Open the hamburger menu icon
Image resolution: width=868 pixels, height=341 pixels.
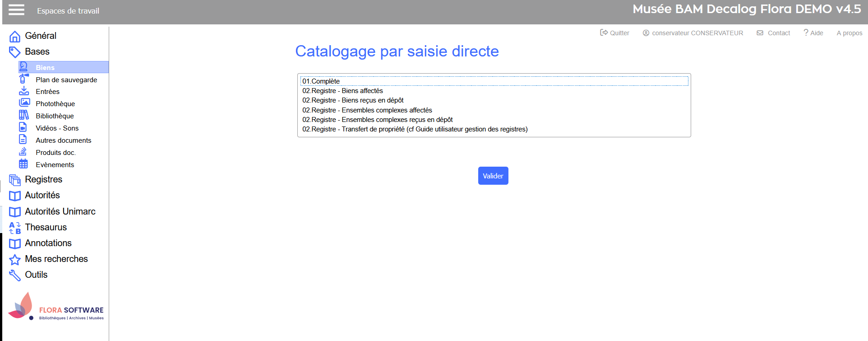16,10
